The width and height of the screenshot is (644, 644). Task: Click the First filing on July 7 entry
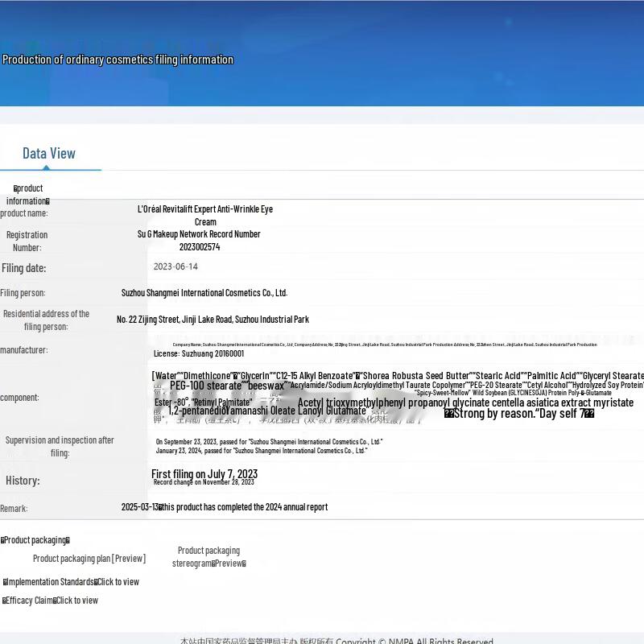coord(204,474)
